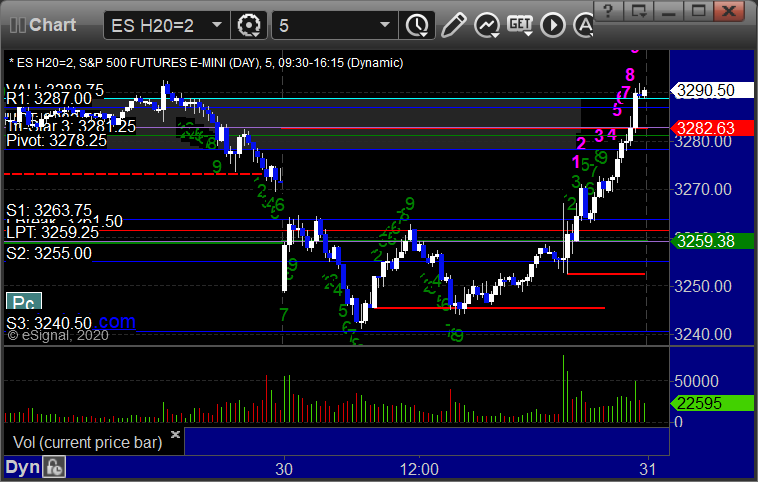Screen dimensions: 758x482
Task: Click the 3250.00 price axis label
Action: [x=703, y=286]
